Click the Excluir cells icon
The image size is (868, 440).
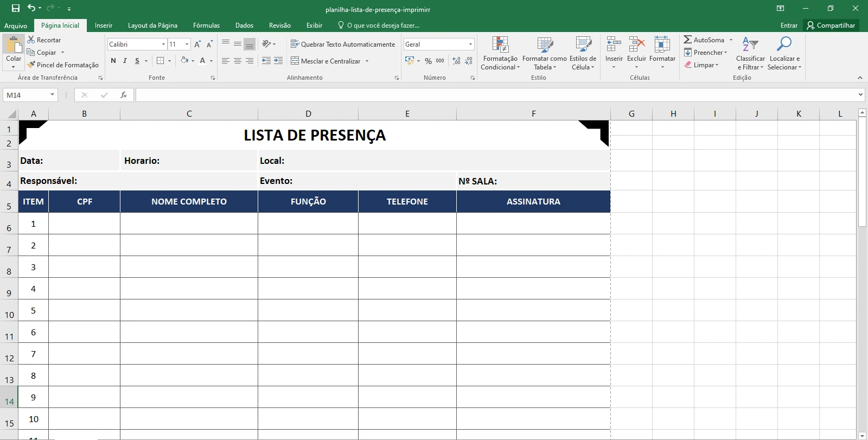point(637,44)
